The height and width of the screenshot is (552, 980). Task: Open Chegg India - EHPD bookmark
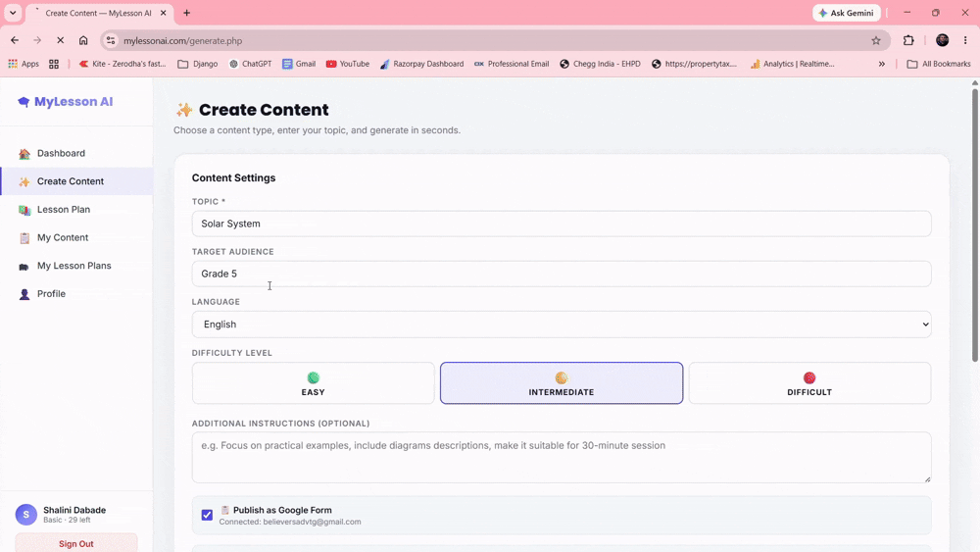click(x=600, y=64)
